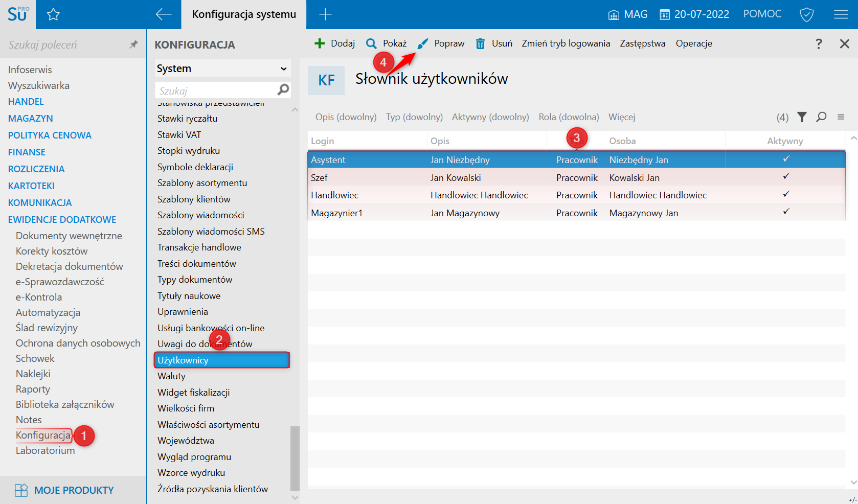Click Zmień tryb logowania

pos(566,43)
